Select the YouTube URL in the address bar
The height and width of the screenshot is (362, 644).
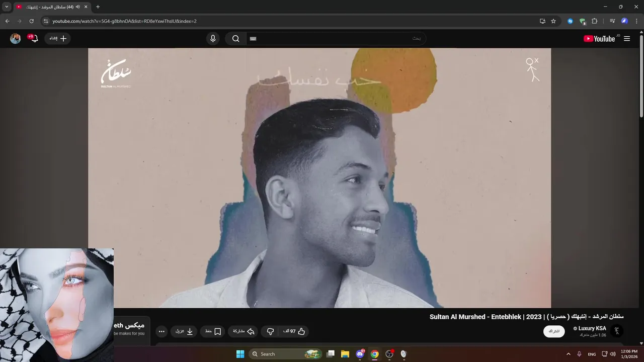(124, 21)
